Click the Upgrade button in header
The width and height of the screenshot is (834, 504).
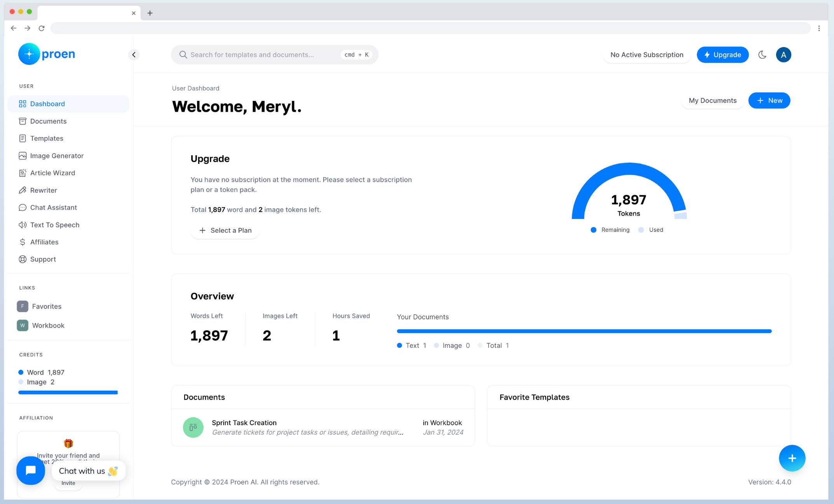point(722,55)
